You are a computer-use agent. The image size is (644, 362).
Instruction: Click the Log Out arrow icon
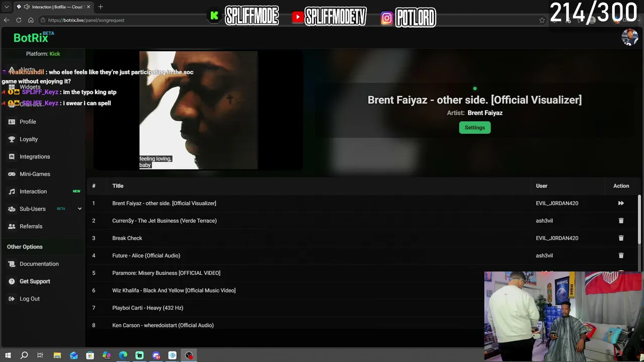(x=12, y=299)
